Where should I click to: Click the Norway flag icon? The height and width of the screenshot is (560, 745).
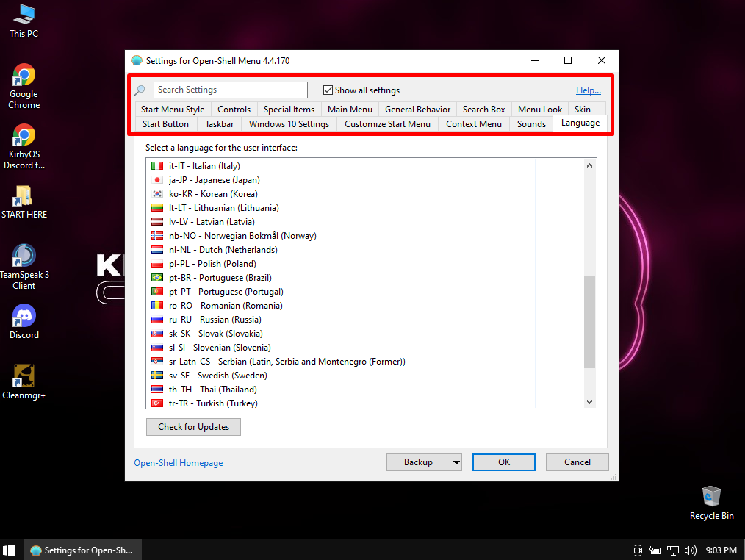[x=157, y=236]
